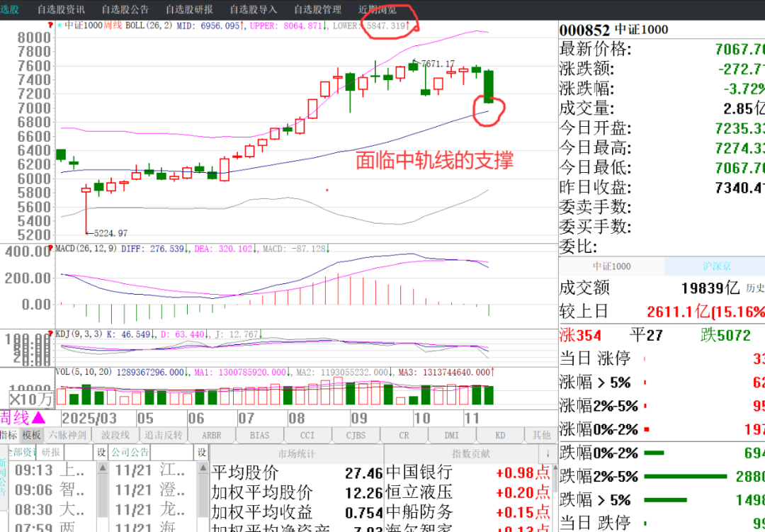This screenshot has height=532, width=765.
Task: Click the 最新价格 value 7067.70
Action: point(739,49)
